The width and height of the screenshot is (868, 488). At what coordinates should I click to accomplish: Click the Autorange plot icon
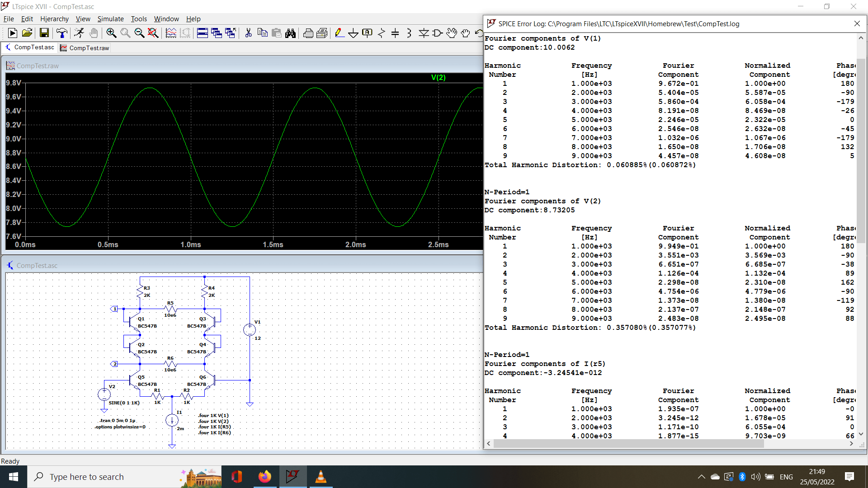[171, 33]
